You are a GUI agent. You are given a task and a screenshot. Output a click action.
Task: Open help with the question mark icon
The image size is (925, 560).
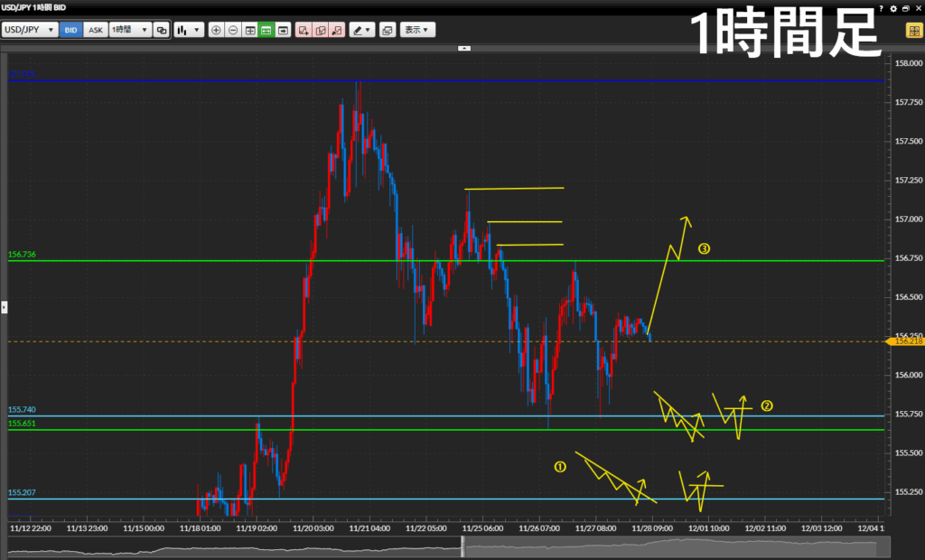[x=882, y=8]
